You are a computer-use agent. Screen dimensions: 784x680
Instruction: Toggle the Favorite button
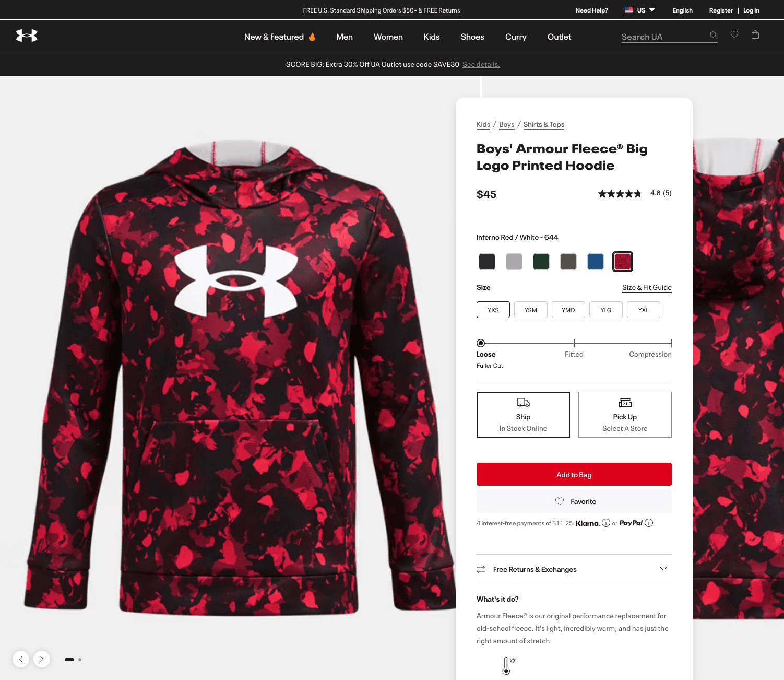tap(574, 501)
